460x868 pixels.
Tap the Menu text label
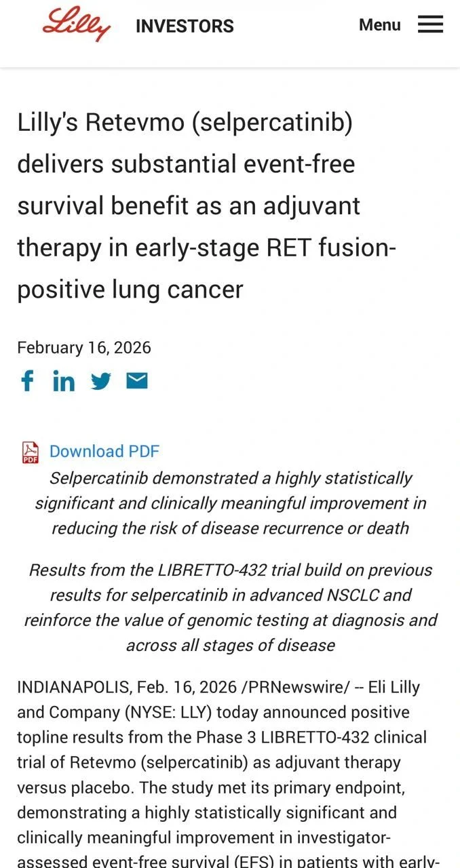[380, 25]
